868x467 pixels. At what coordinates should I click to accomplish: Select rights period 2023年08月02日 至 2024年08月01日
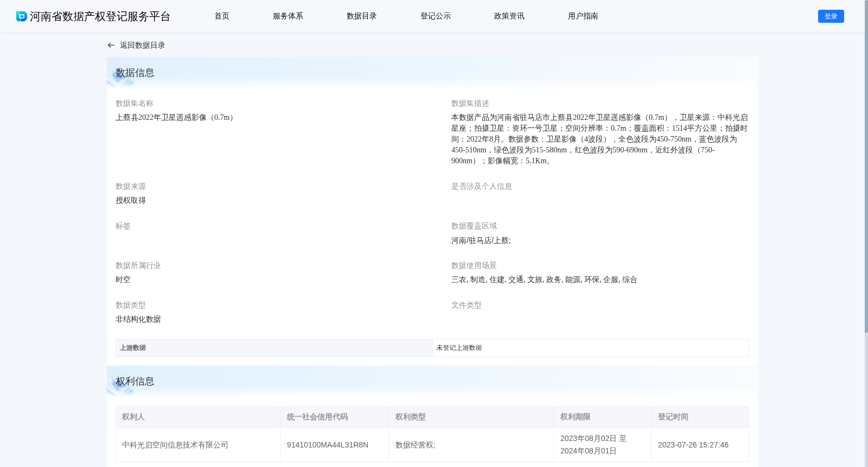tap(593, 445)
